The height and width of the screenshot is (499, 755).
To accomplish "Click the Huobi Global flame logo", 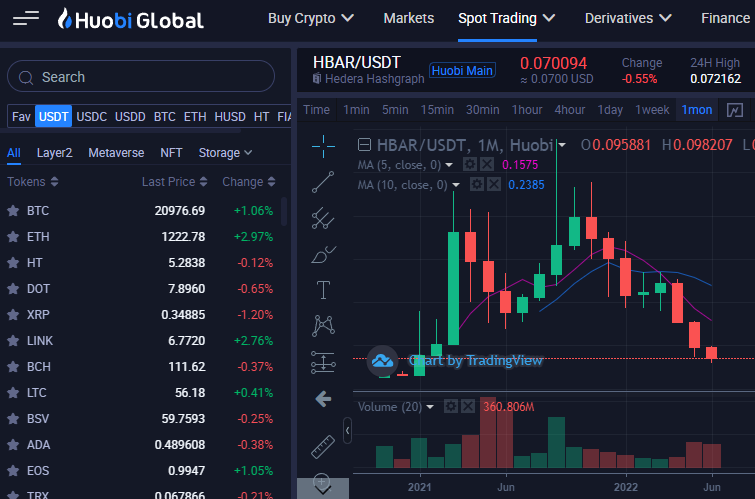I will tap(65, 19).
